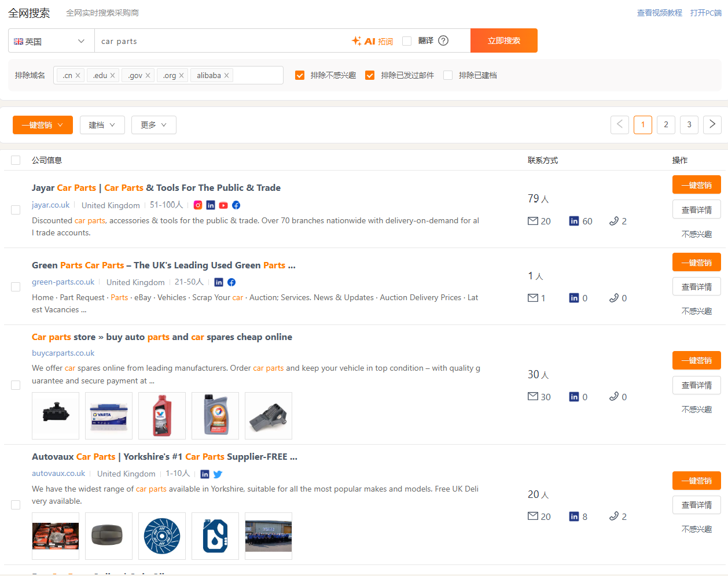
Task: Remove the .org excluded domain tag
Action: [x=181, y=76]
